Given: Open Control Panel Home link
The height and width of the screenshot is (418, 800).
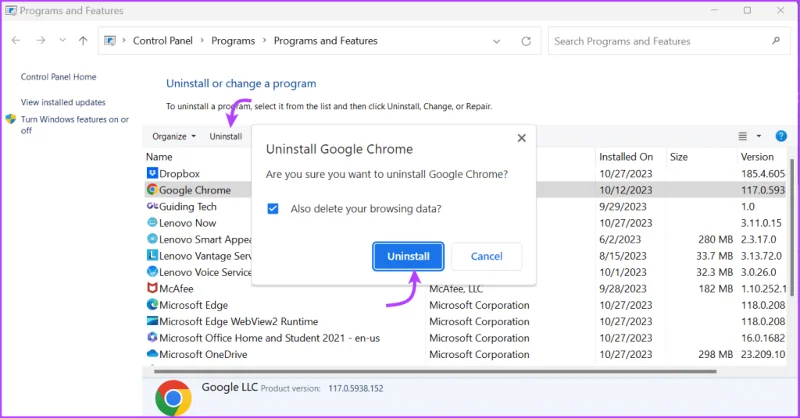Looking at the screenshot, I should pyautogui.click(x=59, y=77).
